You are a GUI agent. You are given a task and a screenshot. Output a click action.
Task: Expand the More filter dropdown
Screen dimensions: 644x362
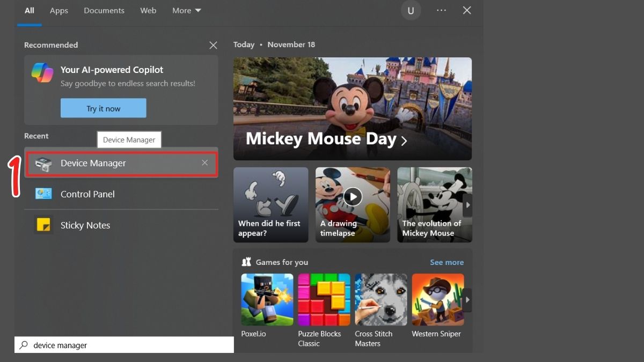coord(186,11)
